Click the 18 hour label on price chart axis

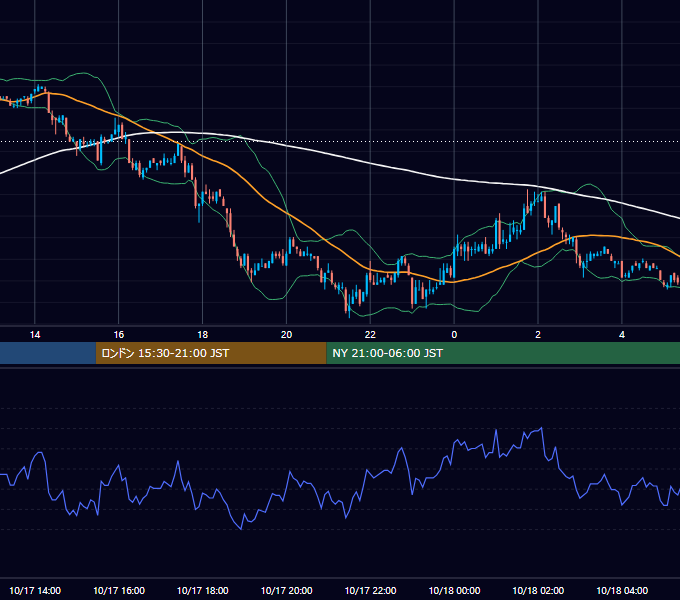coord(203,335)
